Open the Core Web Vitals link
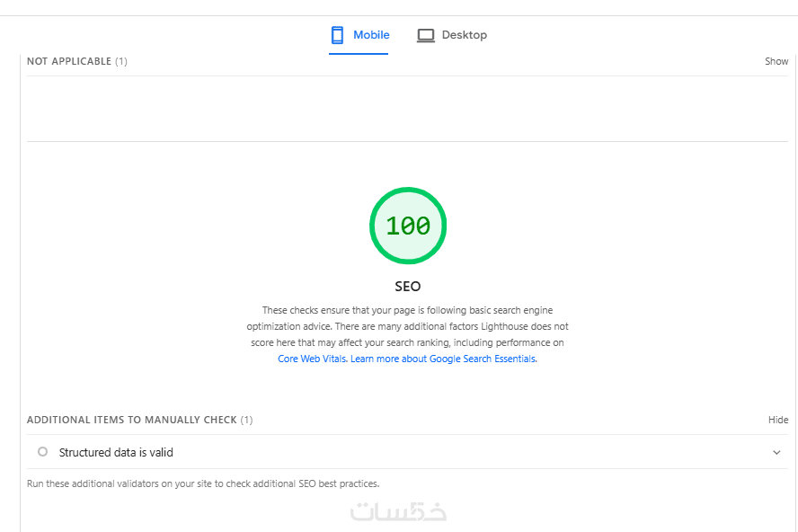This screenshot has height=532, width=798. pos(312,359)
